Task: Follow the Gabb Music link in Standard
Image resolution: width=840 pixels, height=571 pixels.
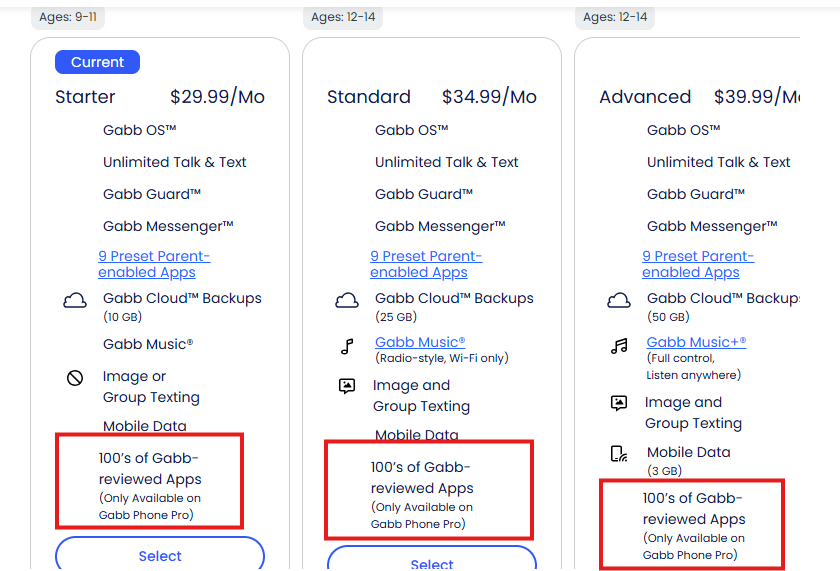Action: (x=420, y=342)
